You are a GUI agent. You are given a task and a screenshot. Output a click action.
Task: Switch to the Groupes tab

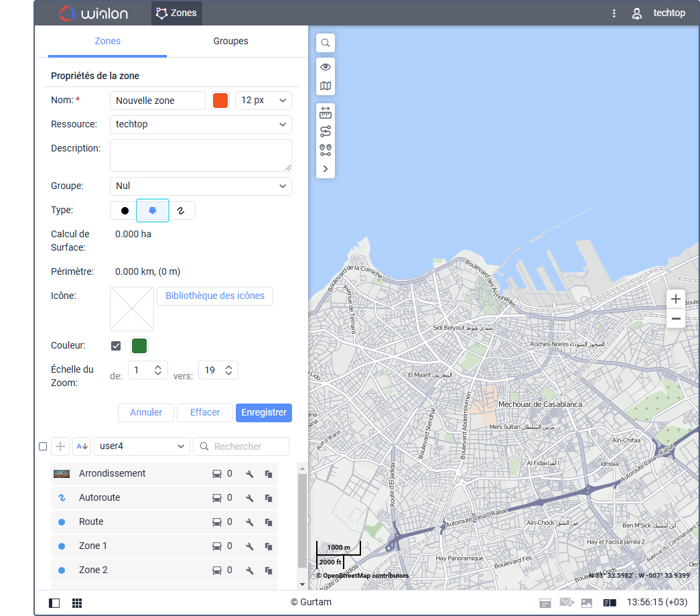click(230, 42)
